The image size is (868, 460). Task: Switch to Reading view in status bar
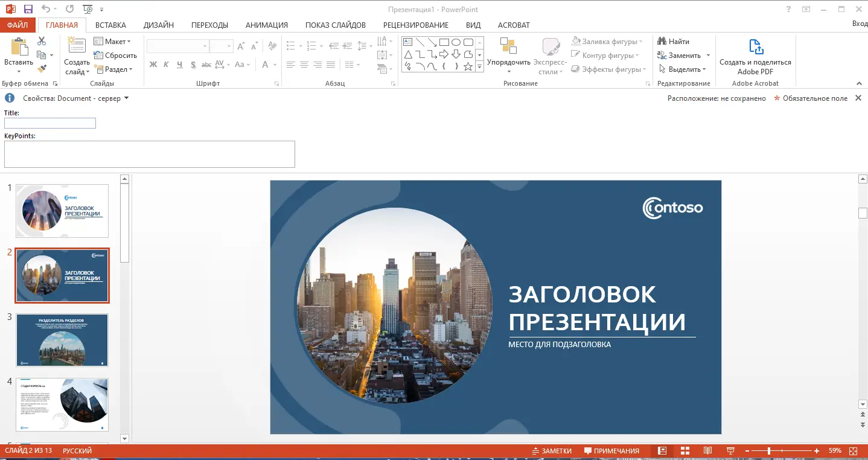pyautogui.click(x=707, y=450)
